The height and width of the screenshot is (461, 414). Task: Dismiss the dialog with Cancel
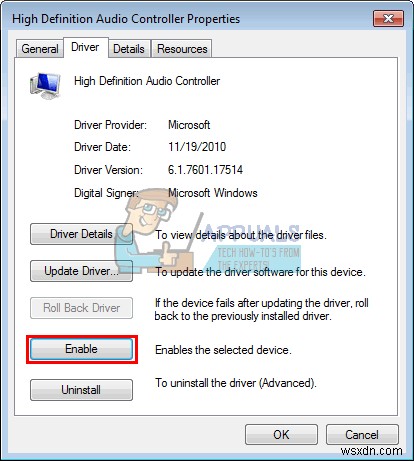[x=362, y=435]
